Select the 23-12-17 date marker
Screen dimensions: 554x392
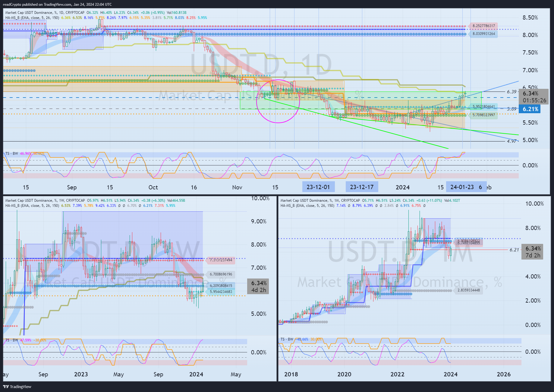362,187
